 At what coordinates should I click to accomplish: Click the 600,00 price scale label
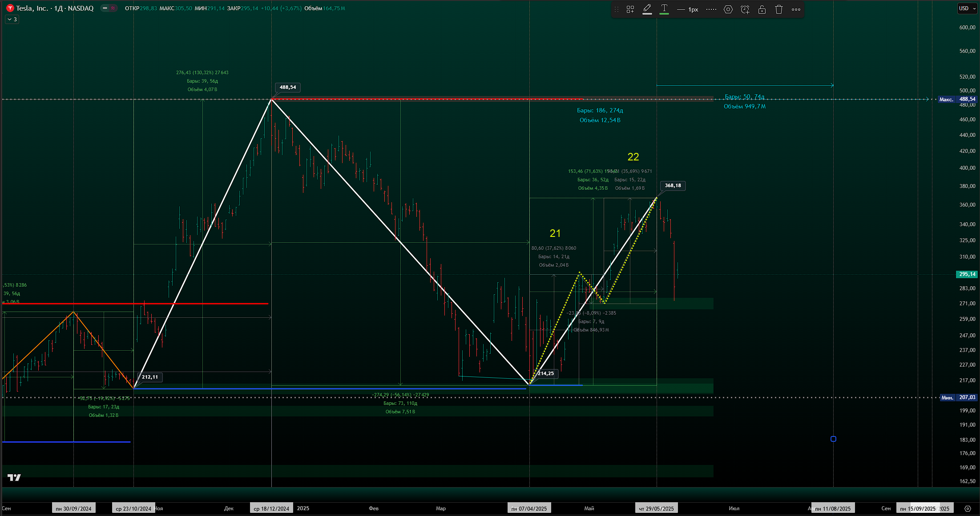click(x=967, y=28)
